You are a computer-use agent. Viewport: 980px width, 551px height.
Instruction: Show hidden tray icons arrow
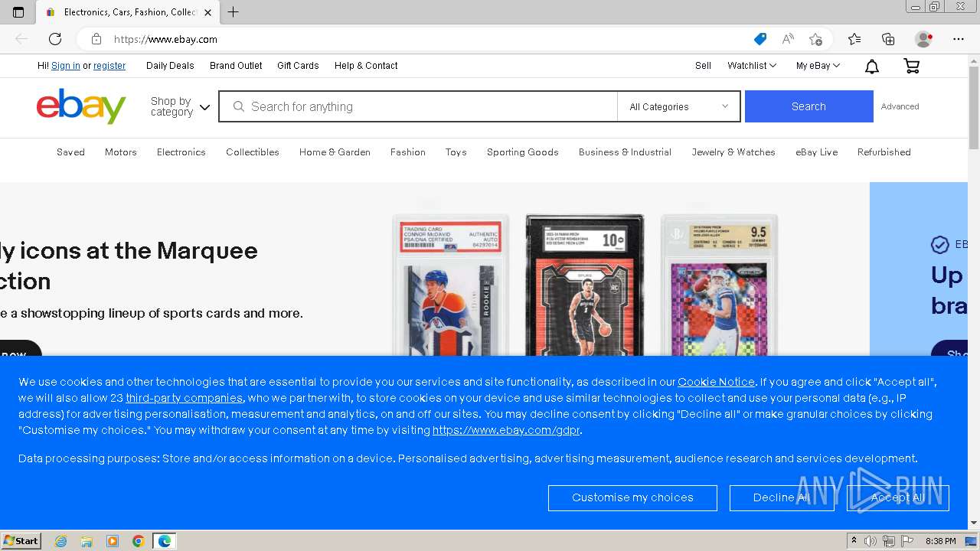click(x=854, y=541)
